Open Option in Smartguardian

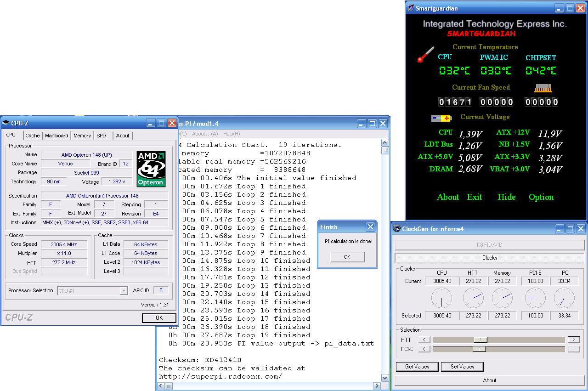coord(541,197)
